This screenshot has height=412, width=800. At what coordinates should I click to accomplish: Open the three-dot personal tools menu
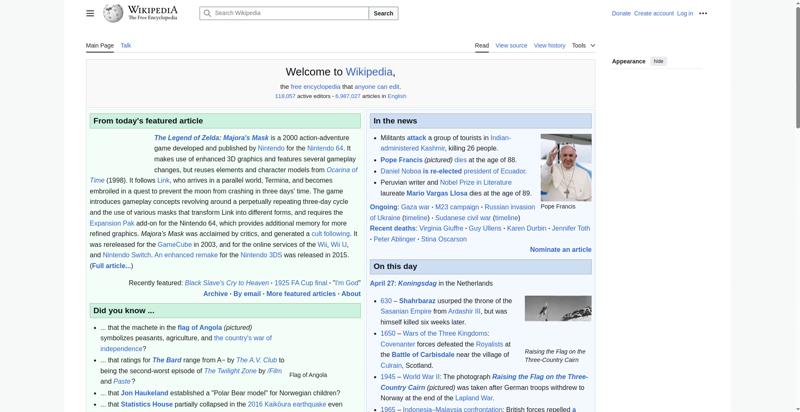pyautogui.click(x=703, y=14)
